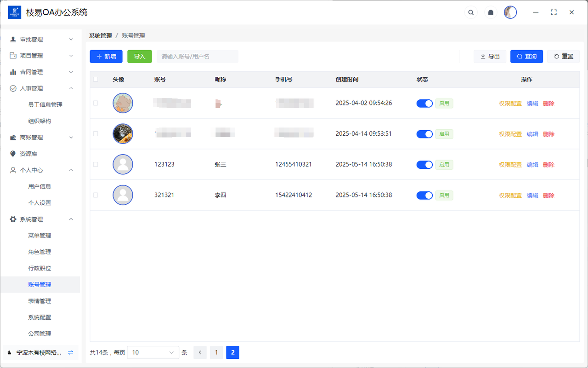588x368 pixels.
Task: Click the blue 新增 button
Action: pos(106,57)
